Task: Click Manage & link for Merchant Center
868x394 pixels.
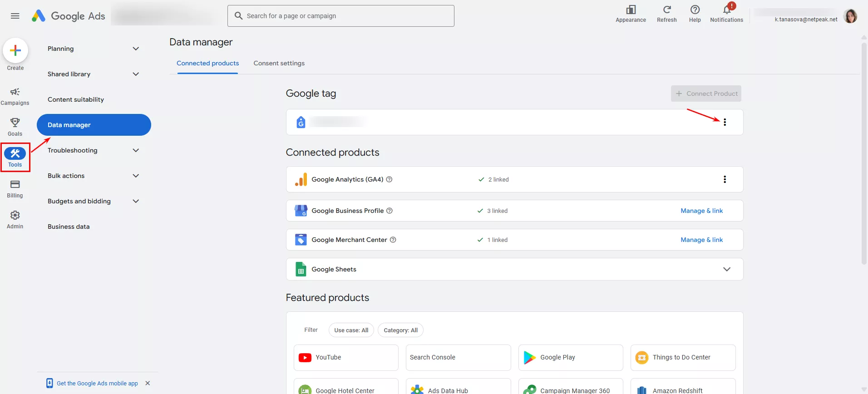Action: 702,240
